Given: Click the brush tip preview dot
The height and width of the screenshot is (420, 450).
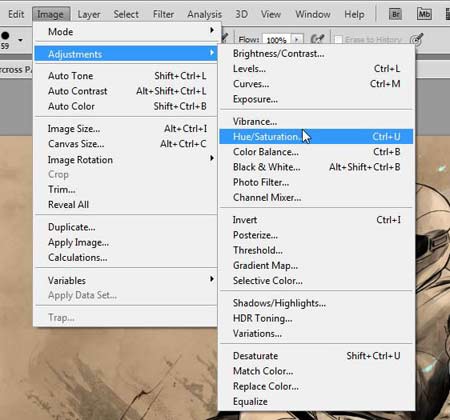Looking at the screenshot, I should click(x=5, y=35).
